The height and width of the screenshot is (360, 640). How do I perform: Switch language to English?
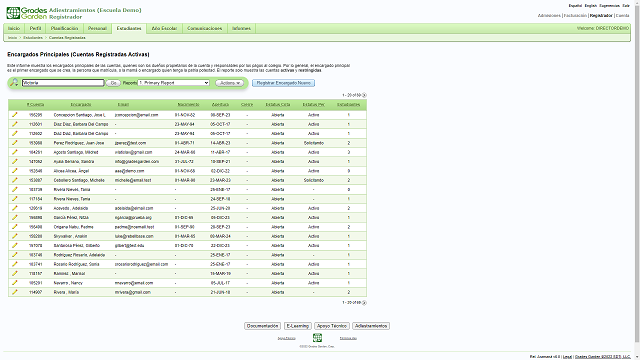tap(591, 6)
